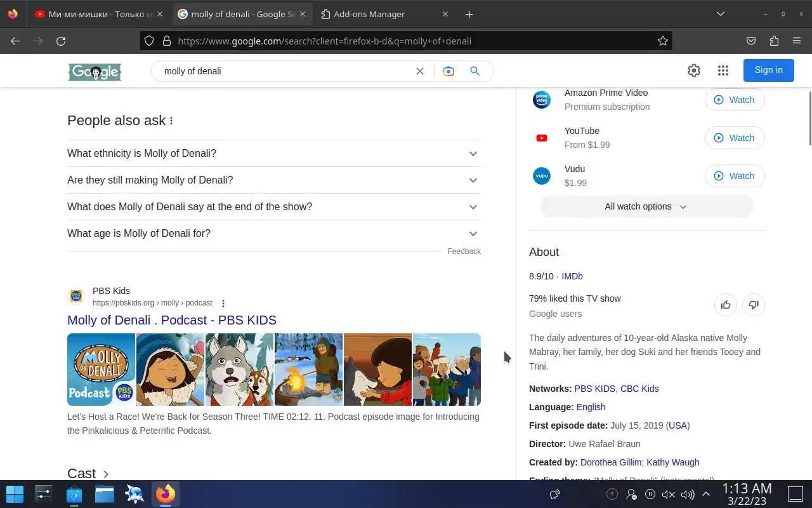Open the Kathy Waugh link
This screenshot has height=508, width=812.
click(673, 462)
